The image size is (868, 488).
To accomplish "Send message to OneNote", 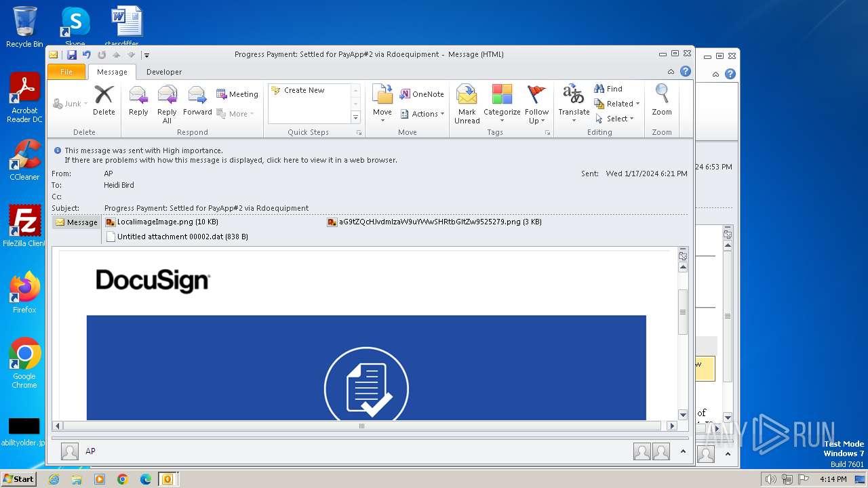I will tap(422, 94).
